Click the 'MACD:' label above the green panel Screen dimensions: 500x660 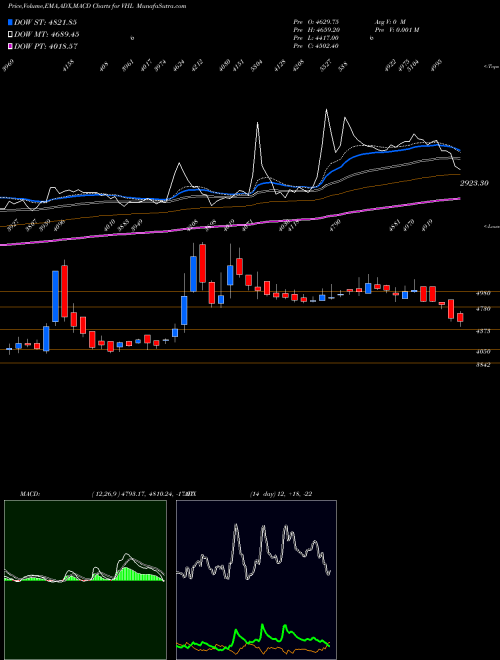pyautogui.click(x=29, y=494)
